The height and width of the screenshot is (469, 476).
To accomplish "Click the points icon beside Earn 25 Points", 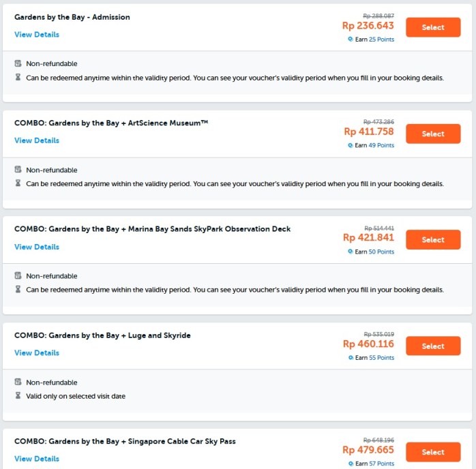I will tap(351, 40).
